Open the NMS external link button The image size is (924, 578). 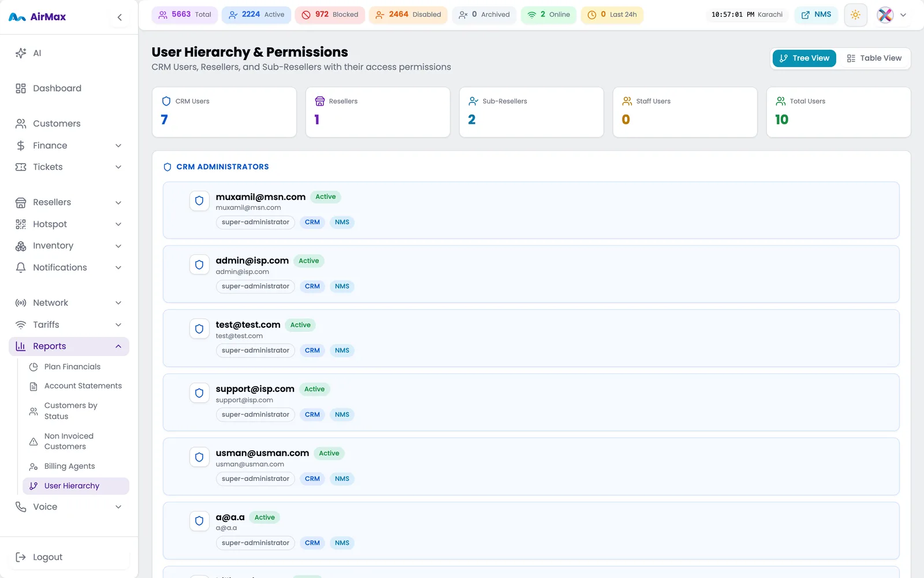pos(816,15)
